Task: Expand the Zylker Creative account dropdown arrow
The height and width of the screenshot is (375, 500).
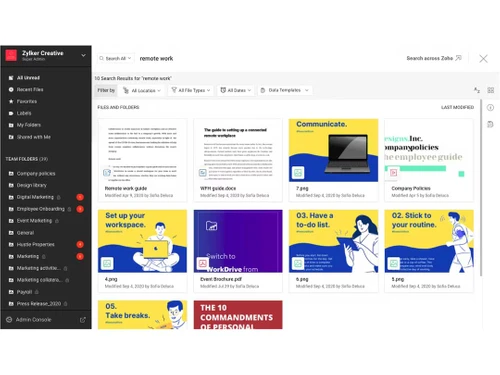Action: (x=83, y=55)
